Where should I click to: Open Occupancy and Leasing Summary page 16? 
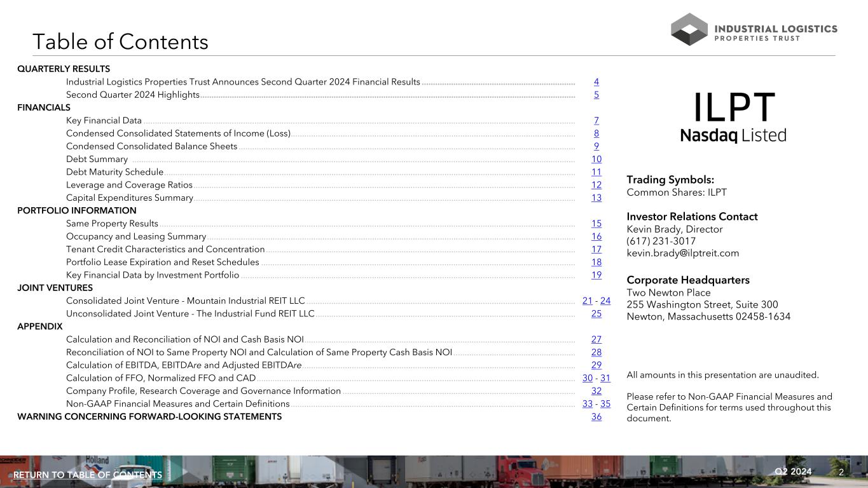[596, 236]
